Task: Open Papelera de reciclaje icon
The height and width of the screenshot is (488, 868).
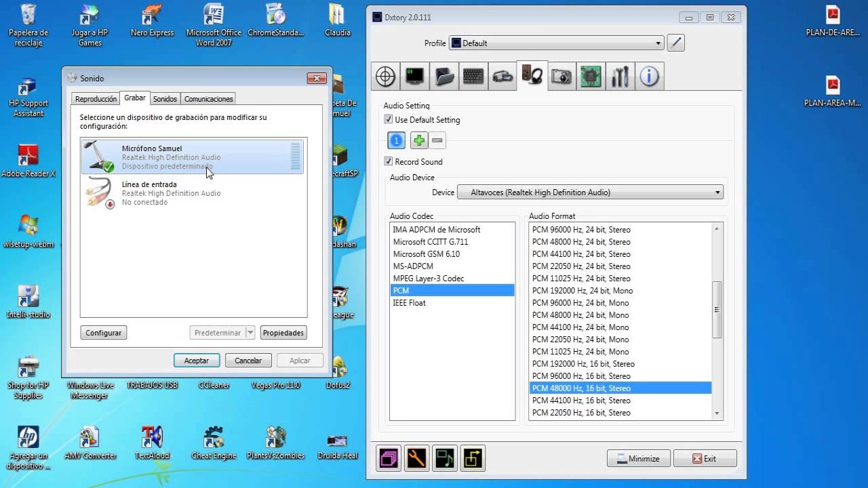Action: [x=28, y=26]
